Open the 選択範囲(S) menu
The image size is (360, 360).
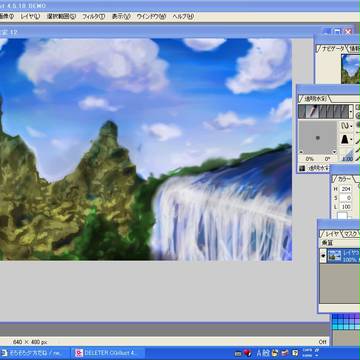coord(61,16)
